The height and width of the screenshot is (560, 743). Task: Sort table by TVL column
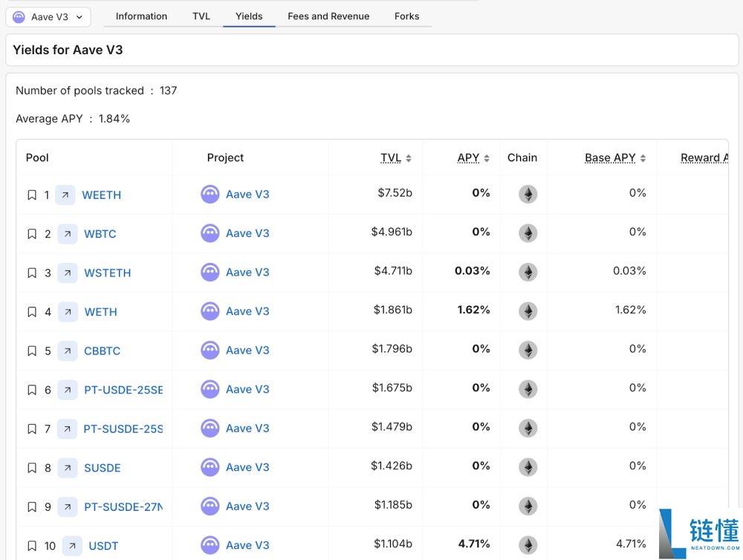pyautogui.click(x=396, y=157)
